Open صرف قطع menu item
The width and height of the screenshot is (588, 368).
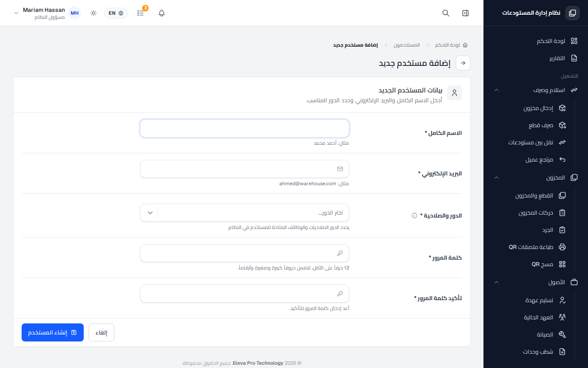[x=541, y=125]
